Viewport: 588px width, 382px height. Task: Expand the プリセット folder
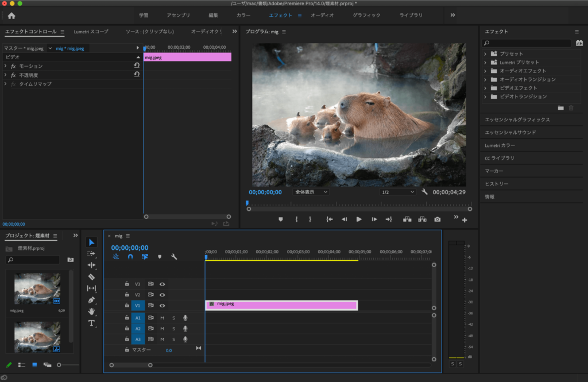485,53
